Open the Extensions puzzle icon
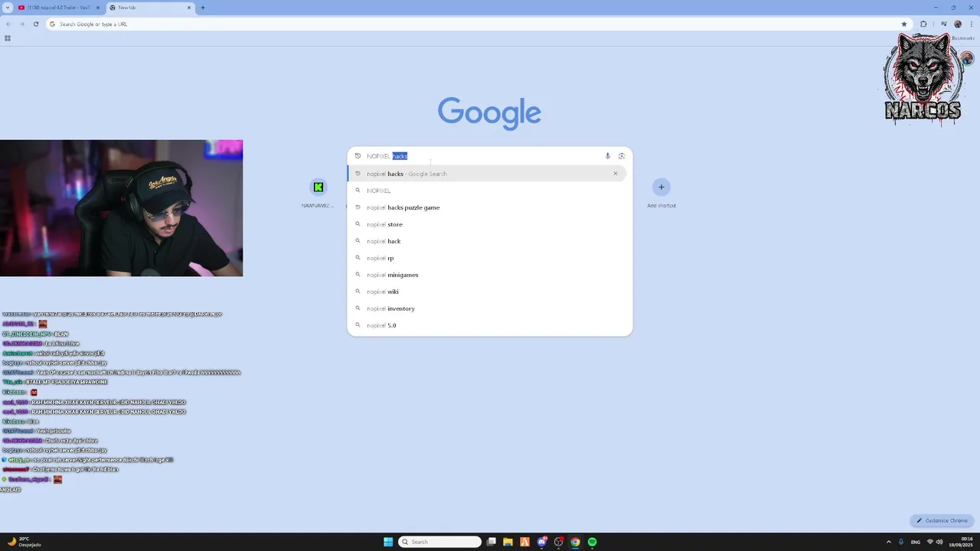The height and width of the screenshot is (551, 980). (x=923, y=24)
